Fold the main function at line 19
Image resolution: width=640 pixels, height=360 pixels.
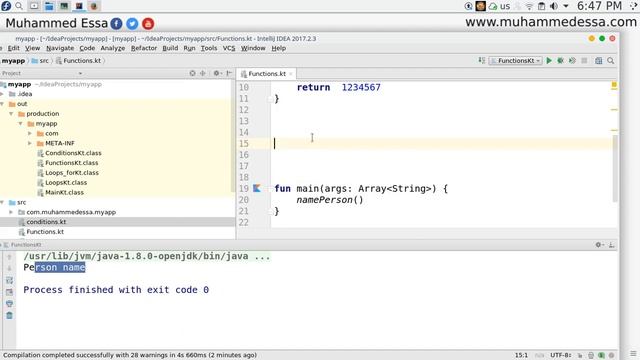pos(271,188)
